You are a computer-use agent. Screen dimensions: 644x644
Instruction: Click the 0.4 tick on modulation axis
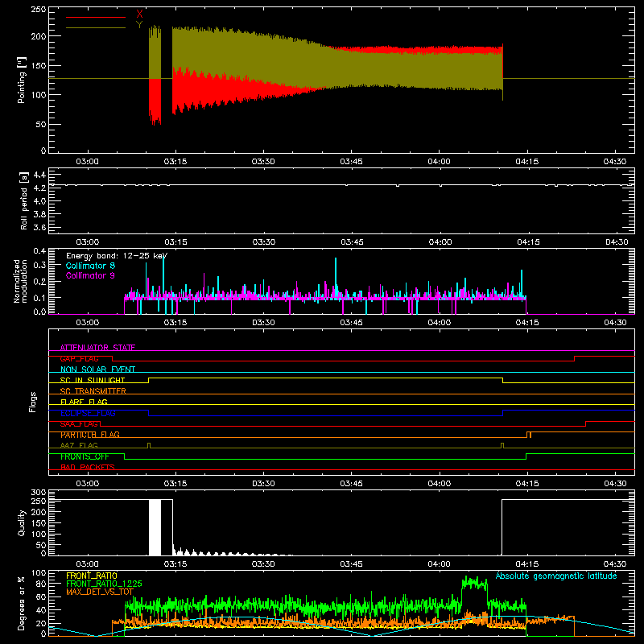coord(39,251)
